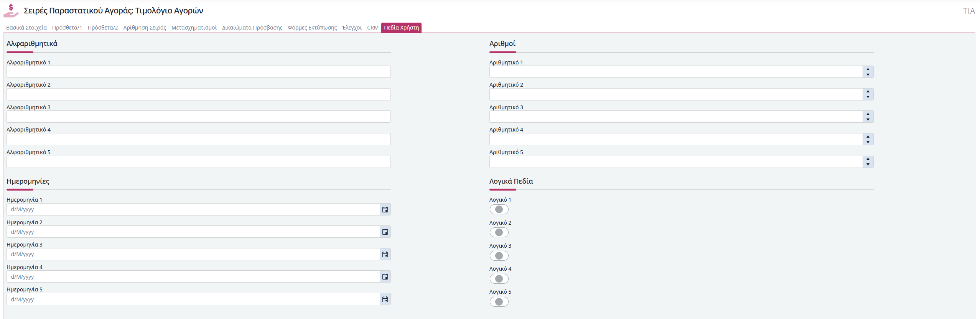
Task: Enable the Λογικό 3 switch
Action: (499, 255)
